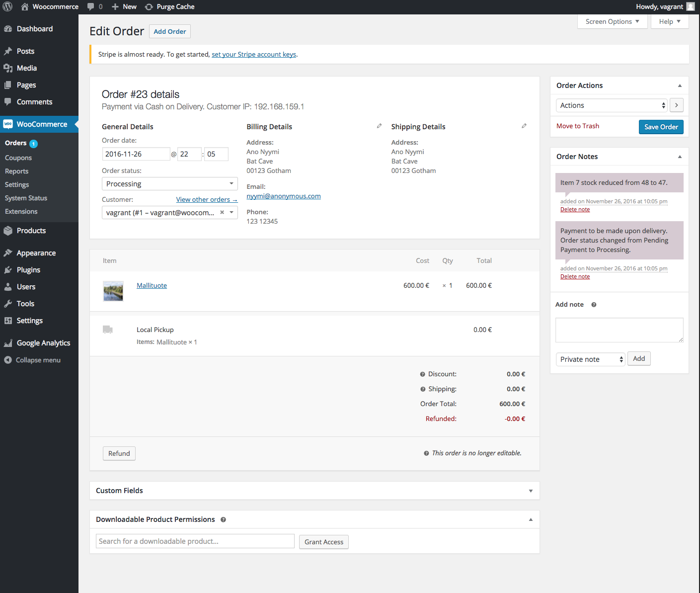Screen dimensions: 700x593
Task: Edit shipping details with pencil icon
Action: pyautogui.click(x=524, y=126)
